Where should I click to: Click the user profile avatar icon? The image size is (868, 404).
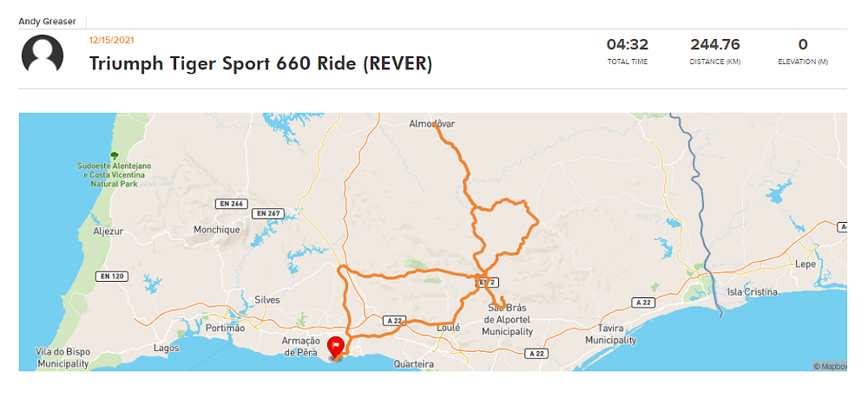[x=43, y=55]
